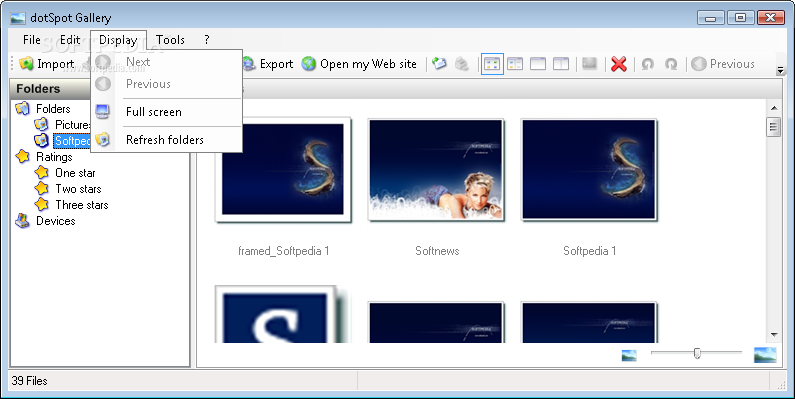The width and height of the screenshot is (795, 399).
Task: Click the greyed-out print icon
Action: 462,64
